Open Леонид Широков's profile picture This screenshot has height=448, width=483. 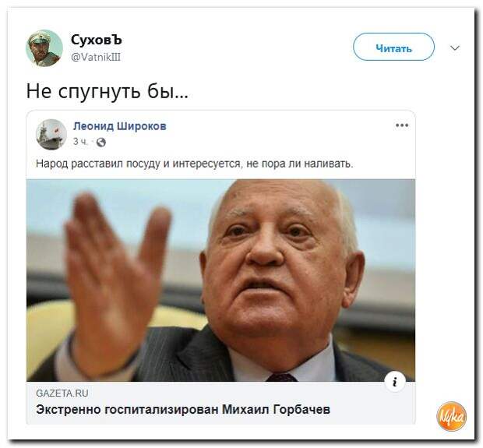tap(51, 135)
